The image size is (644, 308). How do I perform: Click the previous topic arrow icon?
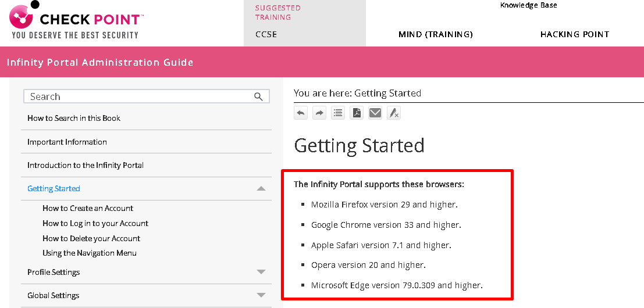pos(301,113)
